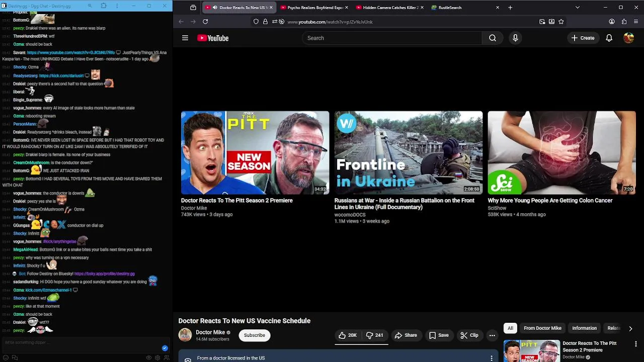Screen dimensions: 644x362
Task: Click the YouTube search magnifier button
Action: tap(493, 38)
